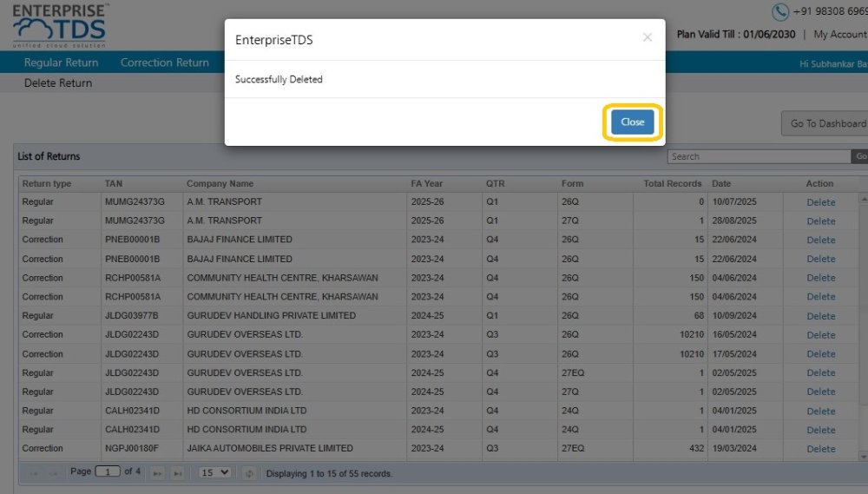This screenshot has width=868, height=494.
Task: Jump to last page of returns
Action: [x=178, y=473]
